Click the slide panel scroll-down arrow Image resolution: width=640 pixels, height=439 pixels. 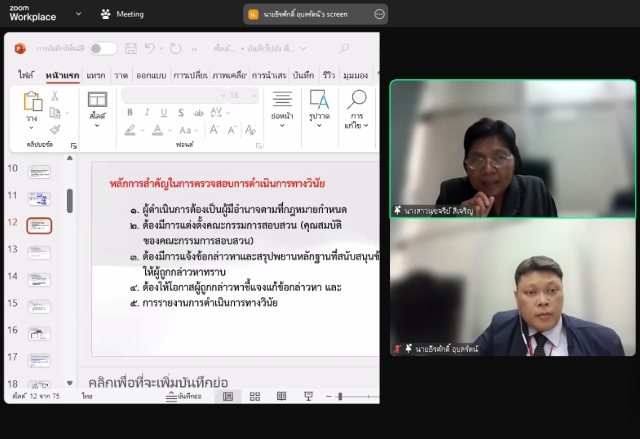(70, 383)
